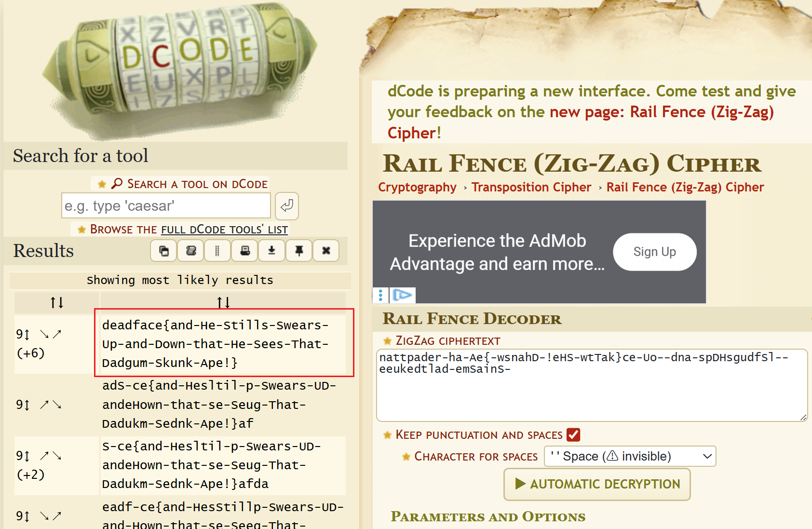Sort results by decrypted text column arrows

223,302
